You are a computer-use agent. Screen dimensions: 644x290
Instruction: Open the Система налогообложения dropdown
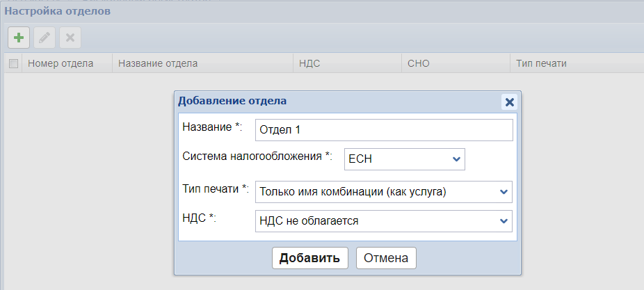point(404,159)
